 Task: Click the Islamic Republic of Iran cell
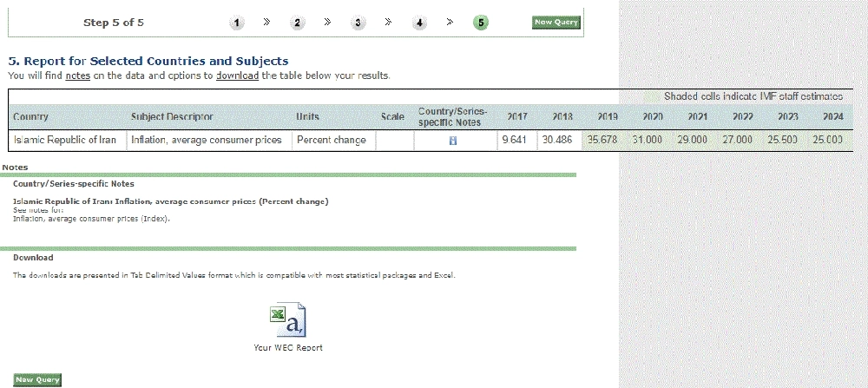pyautogui.click(x=65, y=140)
